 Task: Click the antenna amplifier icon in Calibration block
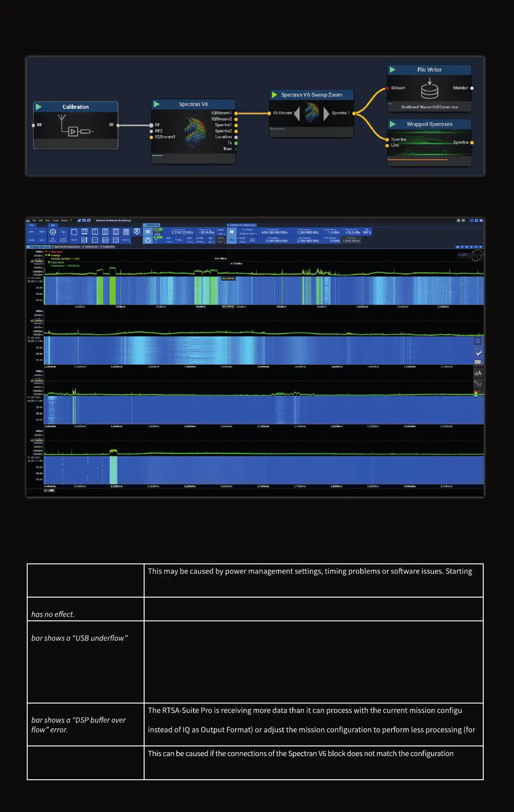pos(75,126)
